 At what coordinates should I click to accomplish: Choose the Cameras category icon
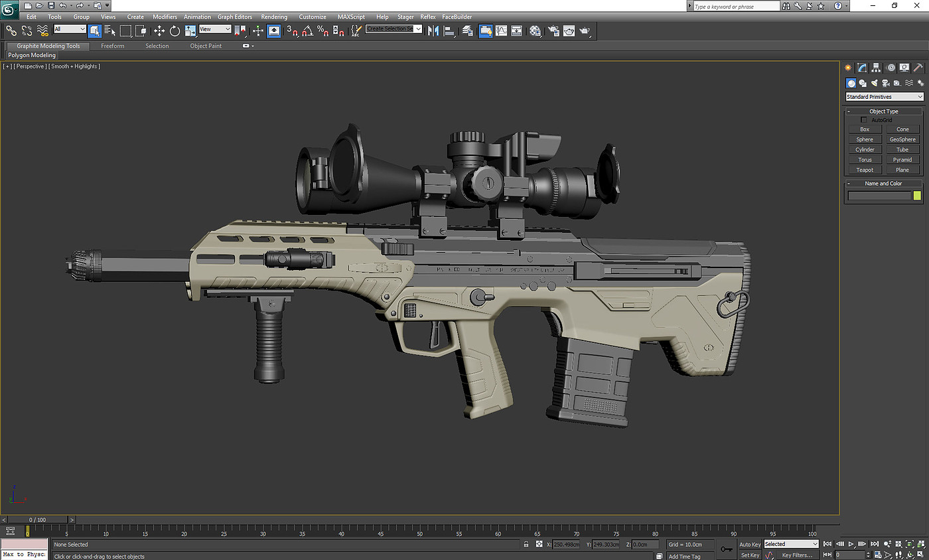coord(886,83)
